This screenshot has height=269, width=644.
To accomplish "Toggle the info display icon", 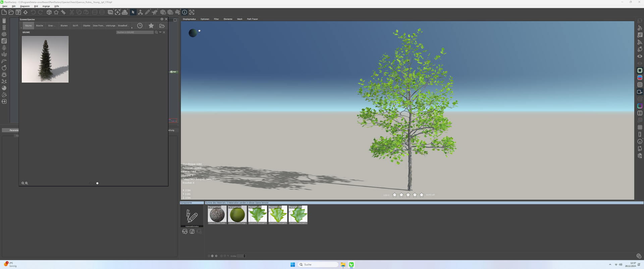I will 184,12.
